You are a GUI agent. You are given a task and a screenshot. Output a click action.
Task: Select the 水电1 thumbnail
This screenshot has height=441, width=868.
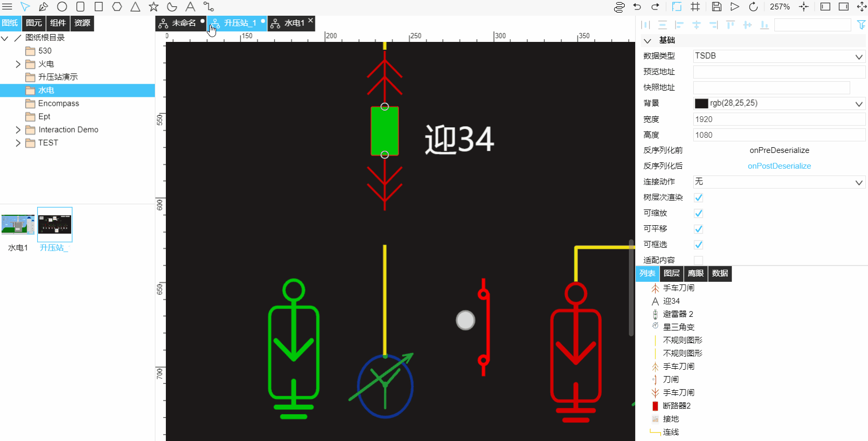tap(18, 224)
